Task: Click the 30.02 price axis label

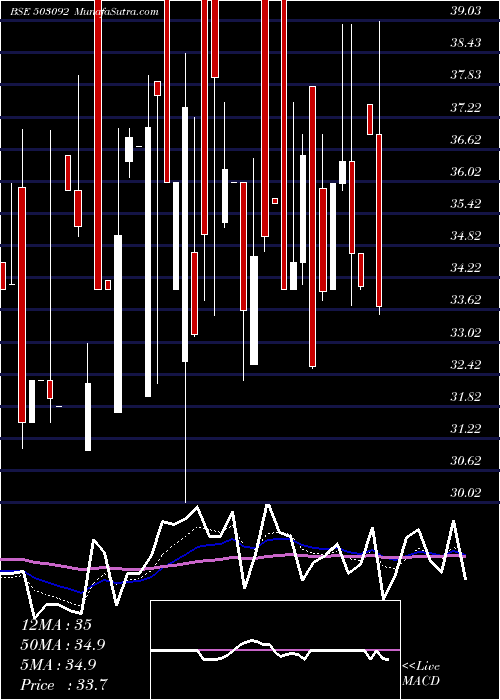Action: (x=466, y=493)
